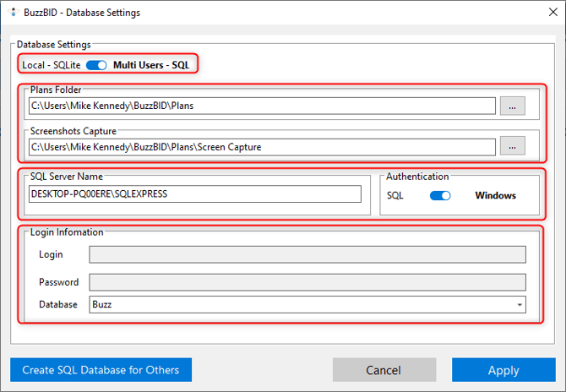Image resolution: width=566 pixels, height=392 pixels.
Task: Focus the SQL Server Name field
Action: click(194, 194)
